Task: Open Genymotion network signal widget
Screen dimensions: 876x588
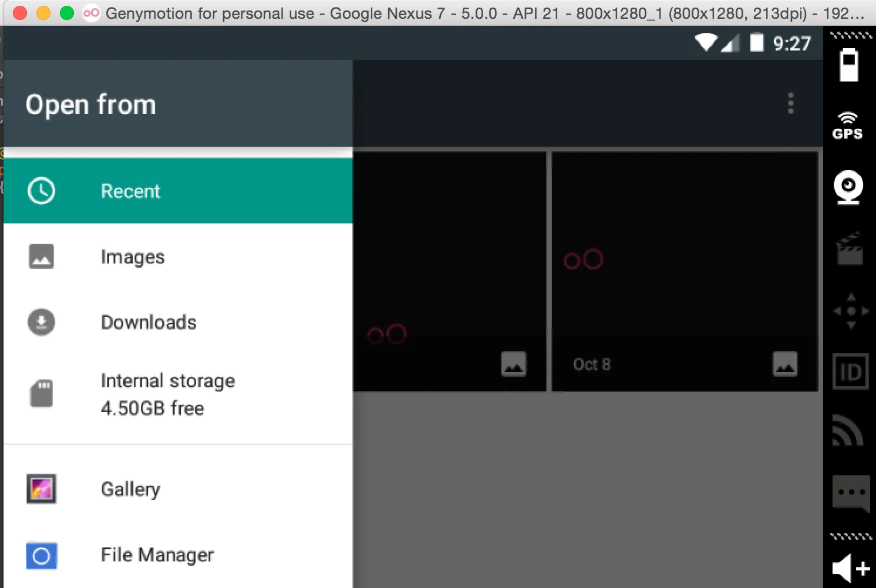Action: coord(848,430)
